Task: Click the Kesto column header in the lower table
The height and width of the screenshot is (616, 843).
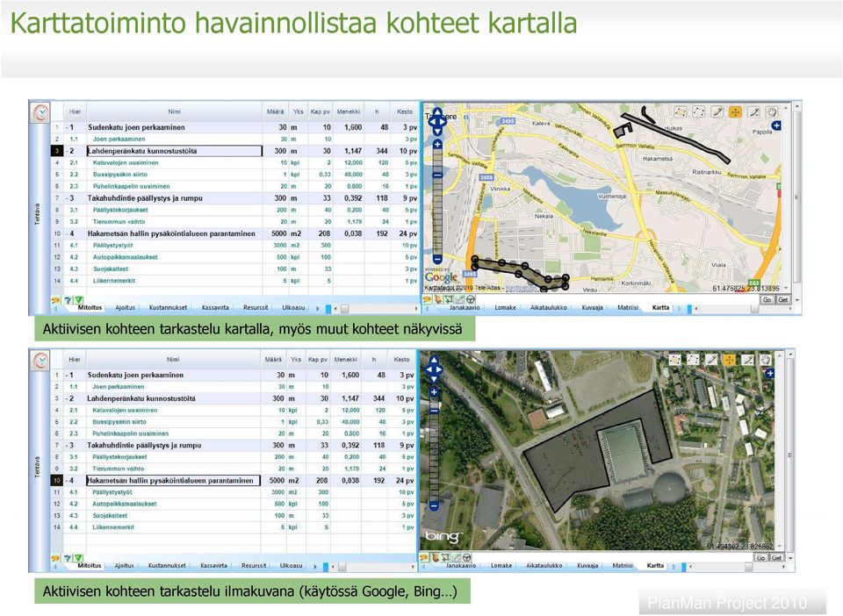Action: [401, 359]
